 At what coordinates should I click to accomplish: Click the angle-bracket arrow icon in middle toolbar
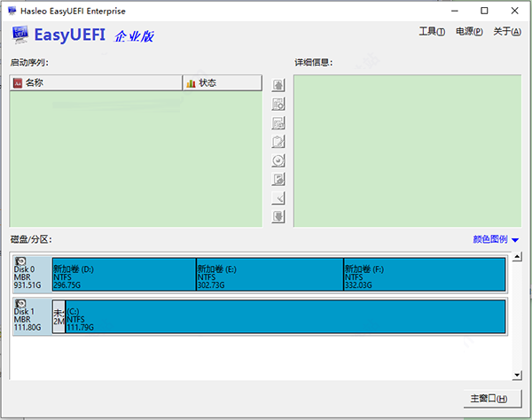tap(278, 198)
